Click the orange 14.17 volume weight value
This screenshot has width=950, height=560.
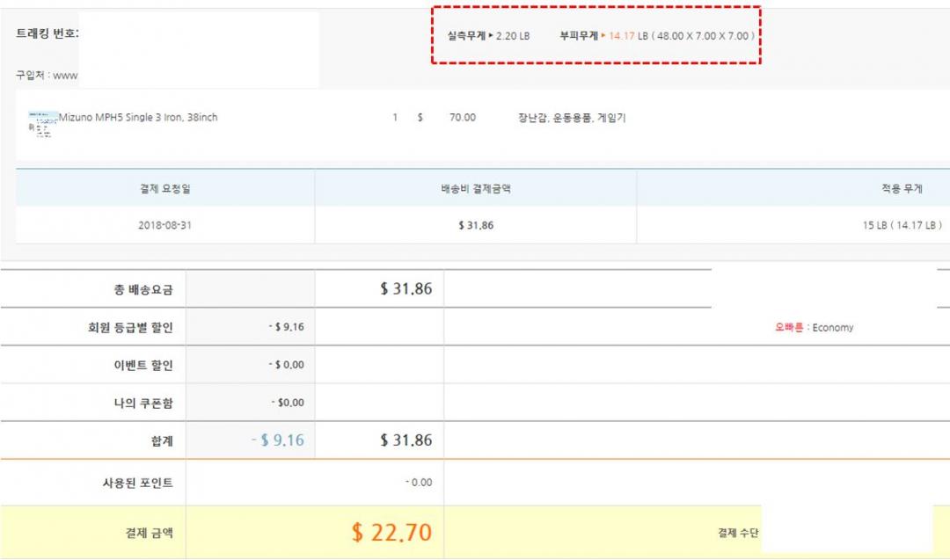[x=622, y=36]
